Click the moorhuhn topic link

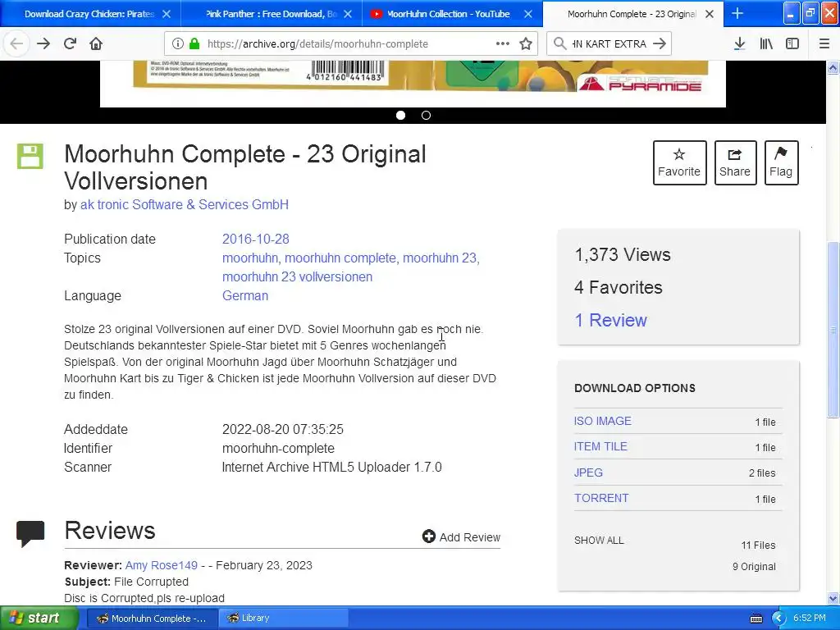click(x=250, y=258)
